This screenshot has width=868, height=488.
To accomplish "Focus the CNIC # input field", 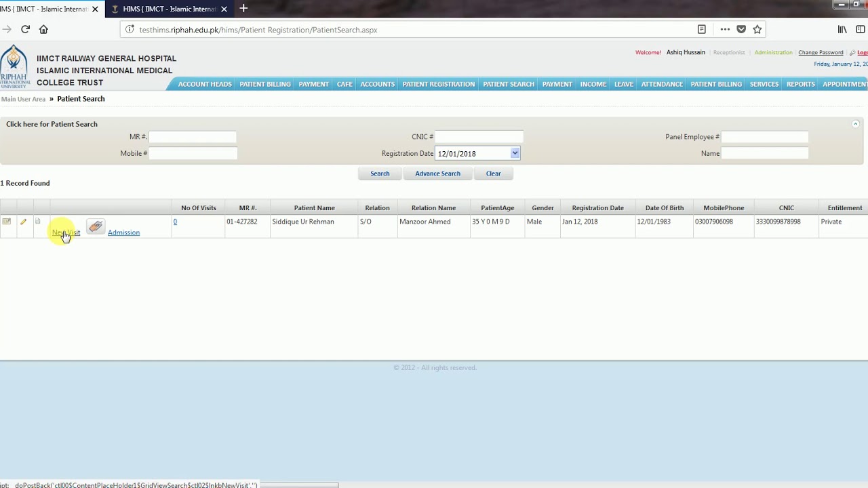I will pyautogui.click(x=479, y=137).
